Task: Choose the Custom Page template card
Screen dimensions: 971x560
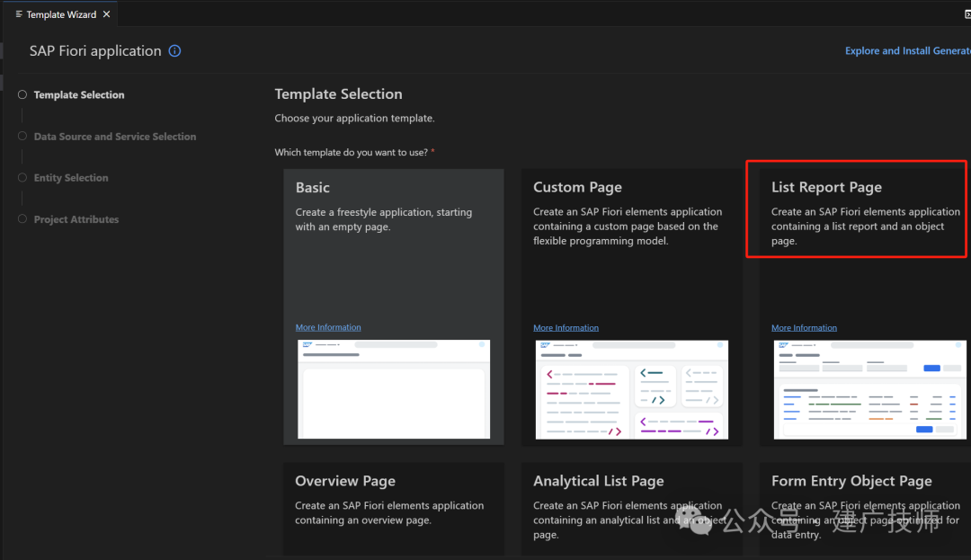Action: point(632,307)
